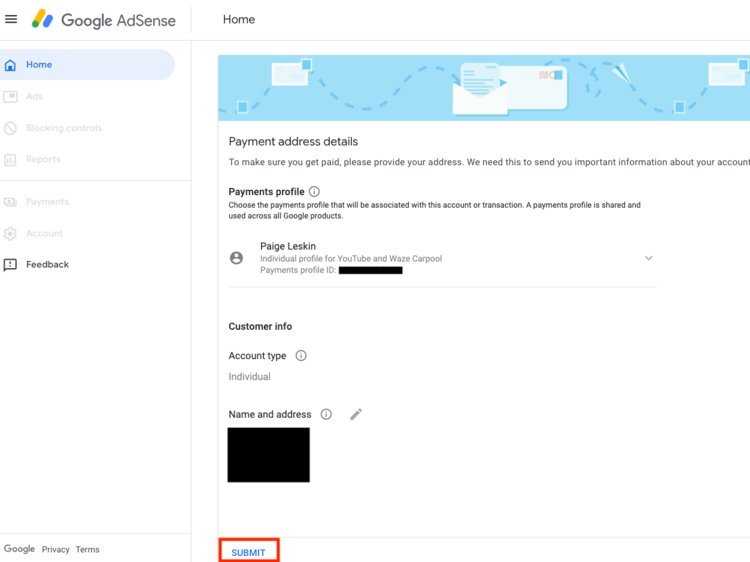Screen dimensions: 750x562
Task: Edit name and address with pencil icon
Action: coord(356,414)
